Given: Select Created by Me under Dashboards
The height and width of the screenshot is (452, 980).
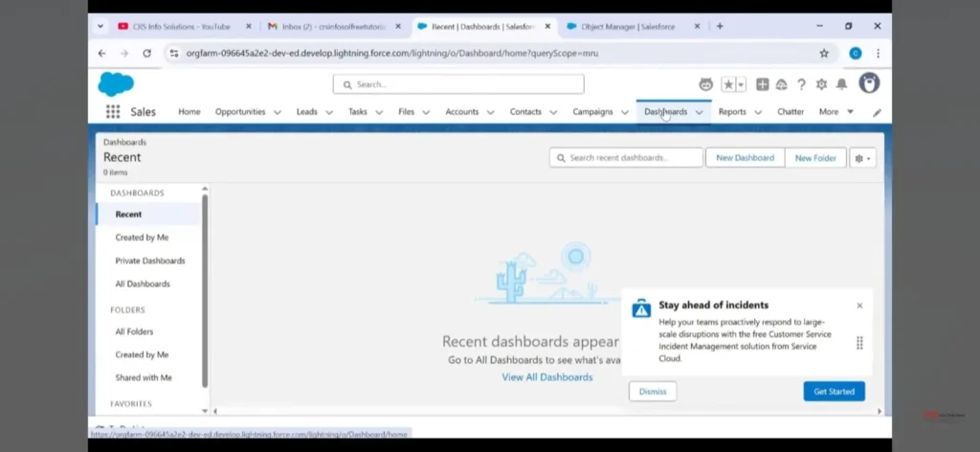Looking at the screenshot, I should point(142,237).
